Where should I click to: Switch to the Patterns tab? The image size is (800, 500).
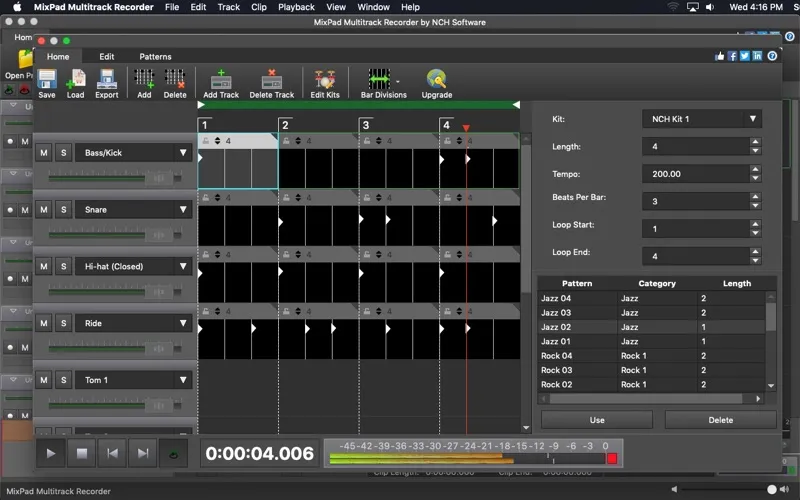click(155, 57)
